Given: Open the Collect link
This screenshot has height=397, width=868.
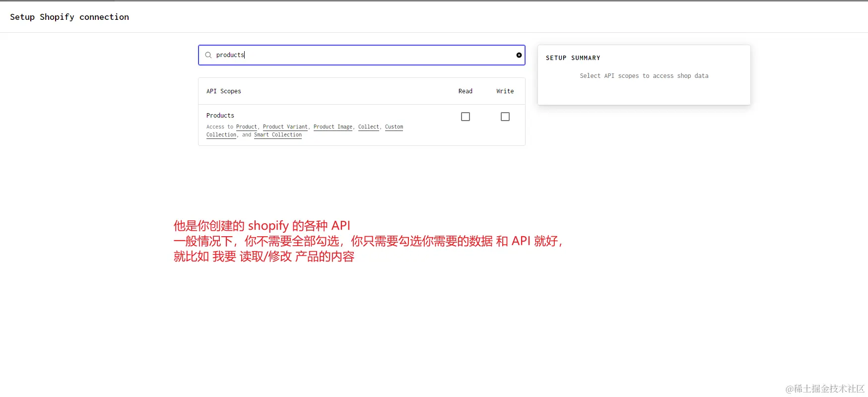Looking at the screenshot, I should 369,127.
